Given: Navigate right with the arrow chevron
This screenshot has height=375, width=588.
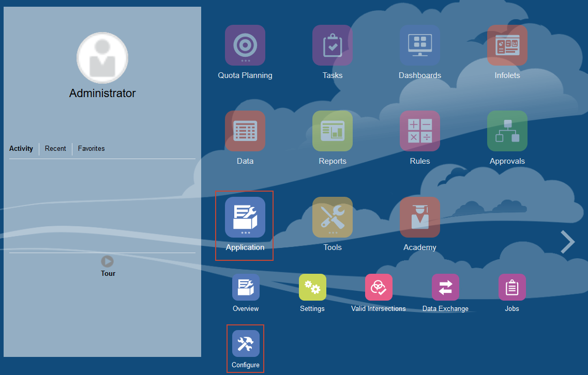Looking at the screenshot, I should [567, 242].
